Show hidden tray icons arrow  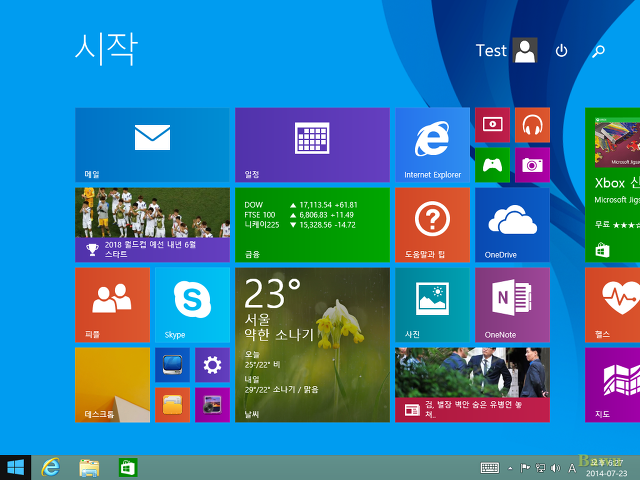pyautogui.click(x=510, y=468)
